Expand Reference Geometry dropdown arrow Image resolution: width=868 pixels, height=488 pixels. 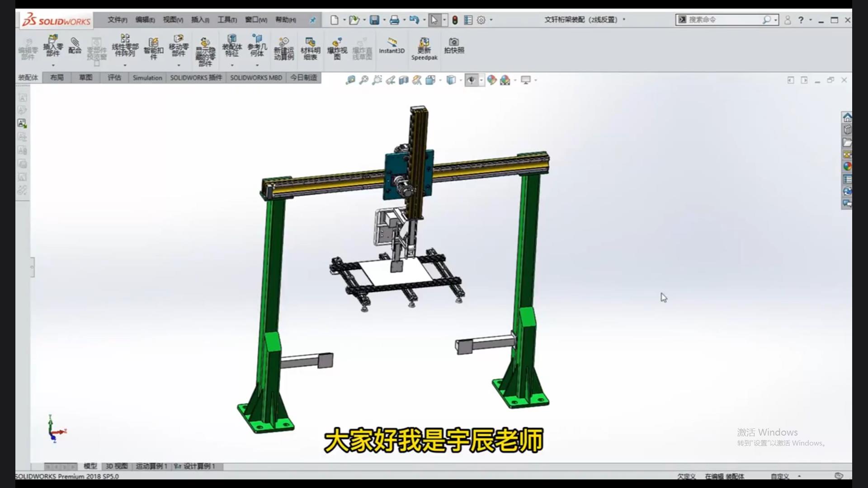pos(257,66)
